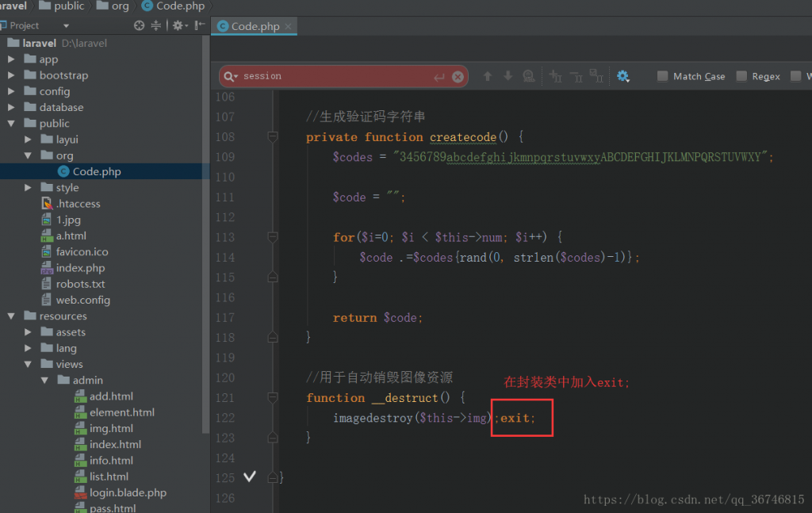Image resolution: width=812 pixels, height=513 pixels.
Task: Open the search filter settings icon
Action: coord(622,76)
